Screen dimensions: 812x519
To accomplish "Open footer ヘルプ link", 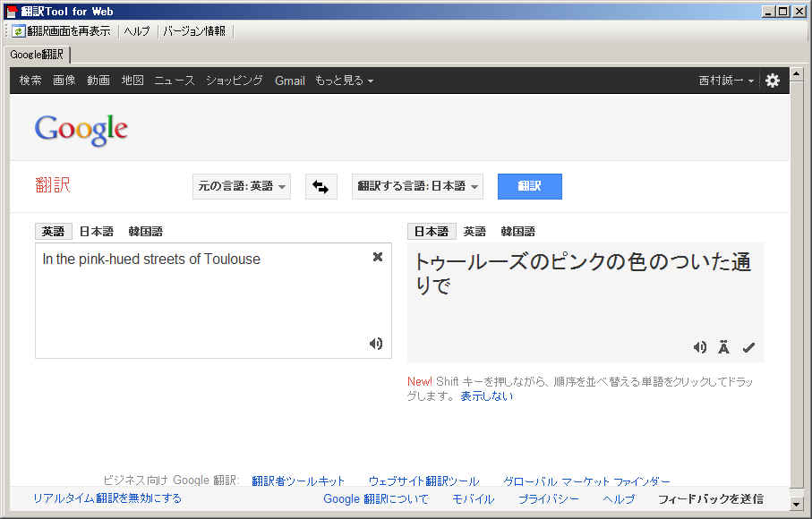I will point(619,498).
